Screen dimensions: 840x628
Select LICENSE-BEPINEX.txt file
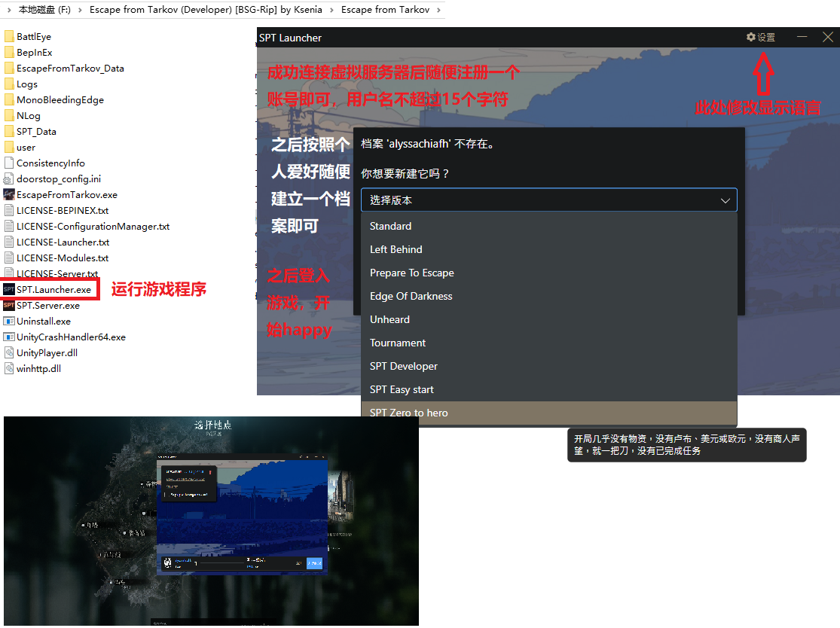pyautogui.click(x=57, y=210)
